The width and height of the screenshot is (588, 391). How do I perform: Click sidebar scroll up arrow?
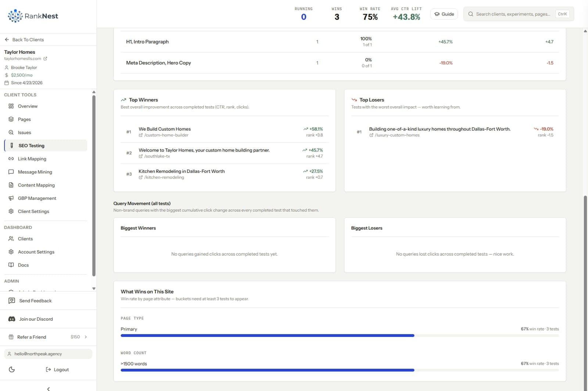click(x=94, y=92)
